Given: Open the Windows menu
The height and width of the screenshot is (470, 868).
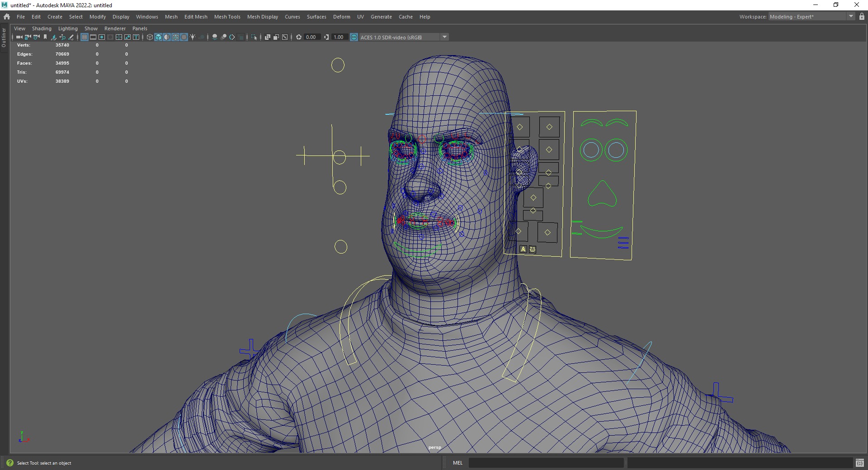Looking at the screenshot, I should pos(147,17).
